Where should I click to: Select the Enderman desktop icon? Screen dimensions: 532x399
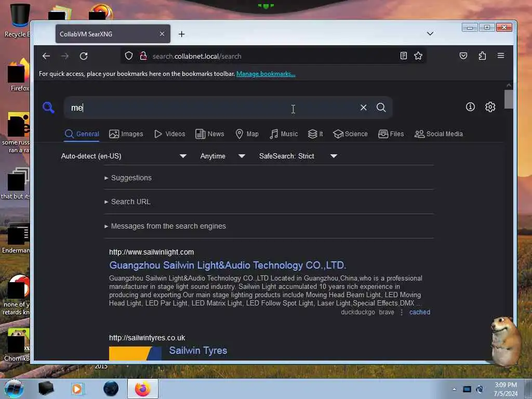click(17, 237)
